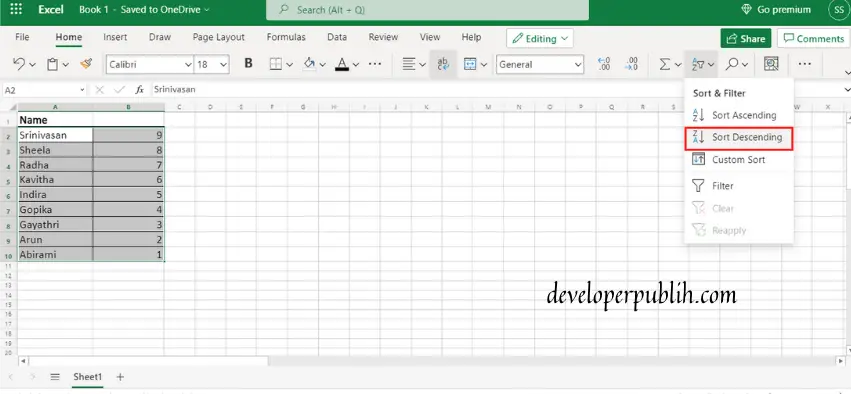Open the Help tab
Image resolution: width=851 pixels, height=394 pixels.
471,37
